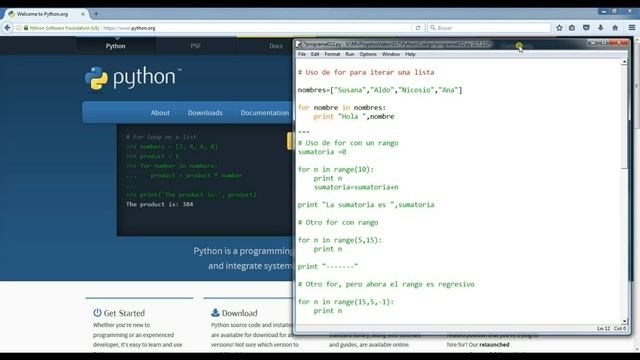Close the Welcome to Python.org tab
This screenshot has height=360, width=640.
[x=83, y=14]
